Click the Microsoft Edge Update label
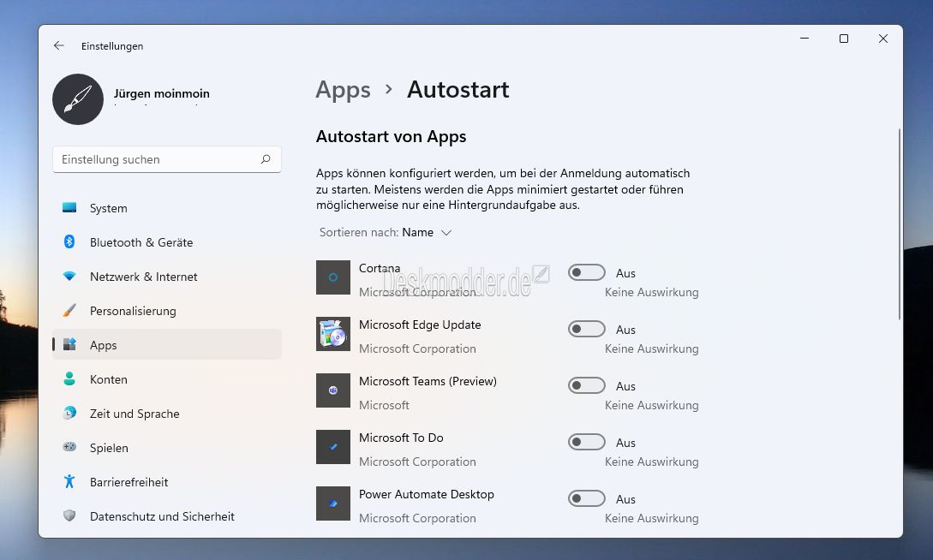933x560 pixels. (x=420, y=325)
